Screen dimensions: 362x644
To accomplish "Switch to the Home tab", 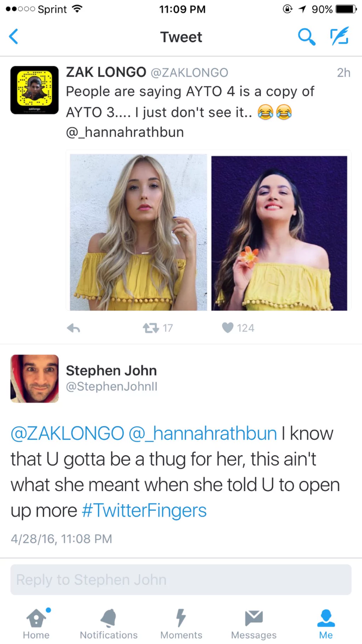I will point(36,624).
